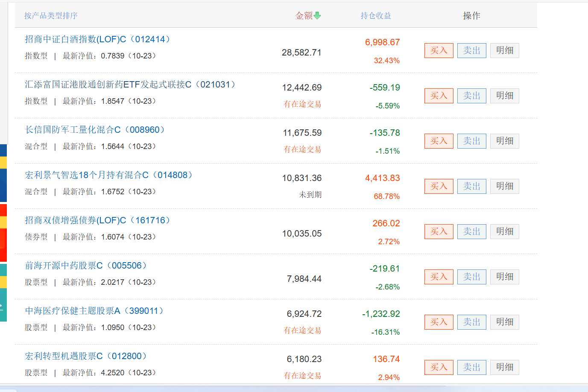The width and height of the screenshot is (588, 392).
Task: View details for fund 014808
Action: pyautogui.click(x=505, y=186)
